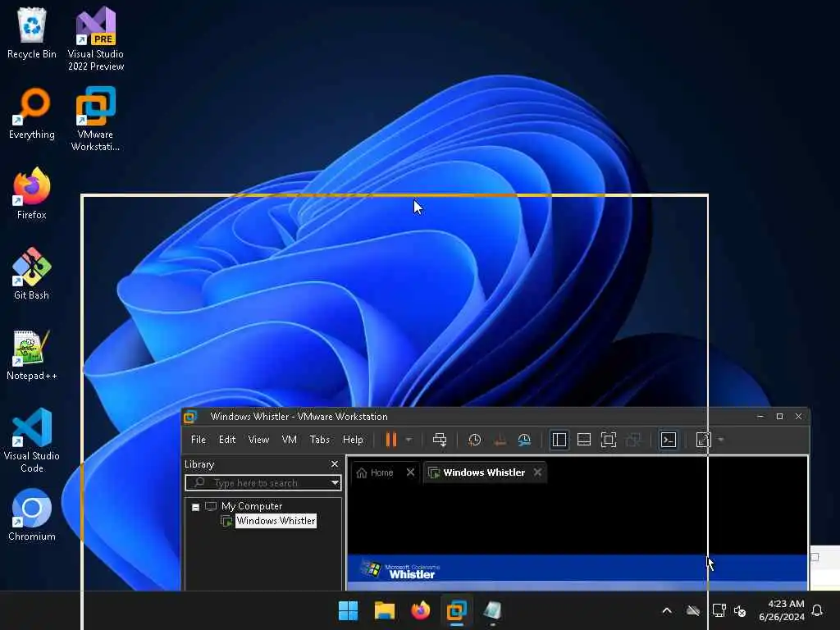Viewport: 840px width, 630px height.
Task: Toggle the thumbnail bar view icon
Action: click(x=584, y=440)
